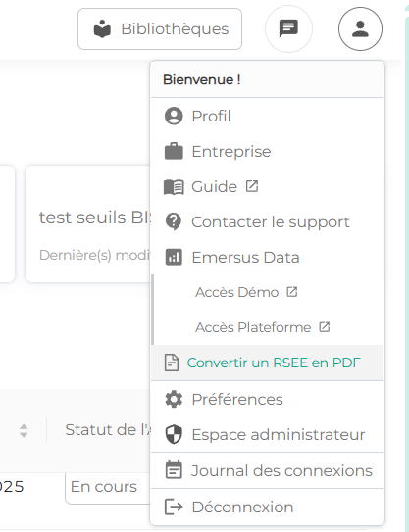
Task: Click the support question mark icon
Action: (x=174, y=221)
